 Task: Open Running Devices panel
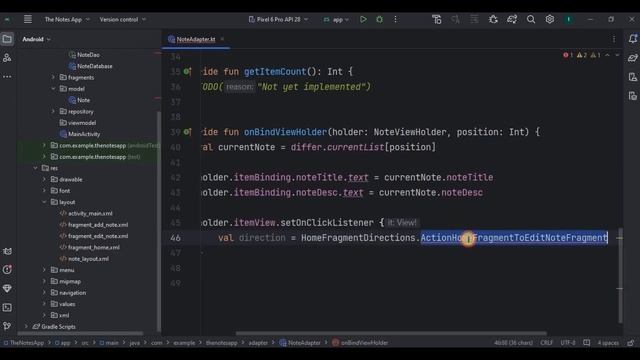tap(633, 96)
